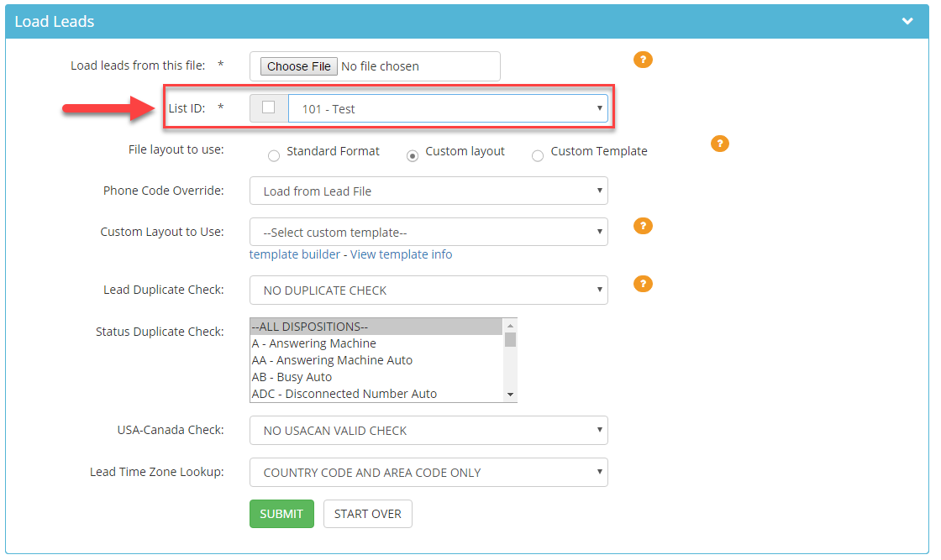The image size is (941, 560).
Task: Open the Phone Code Override dropdown
Action: pos(428,191)
